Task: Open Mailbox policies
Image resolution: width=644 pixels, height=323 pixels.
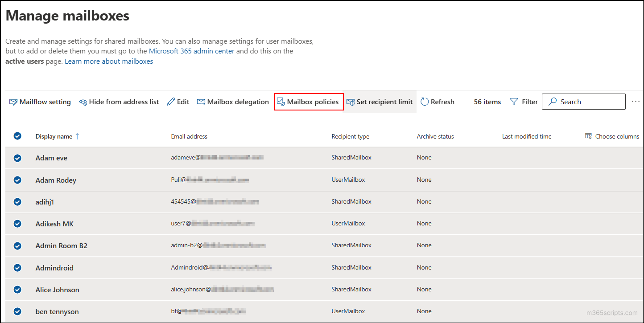Action: [309, 102]
